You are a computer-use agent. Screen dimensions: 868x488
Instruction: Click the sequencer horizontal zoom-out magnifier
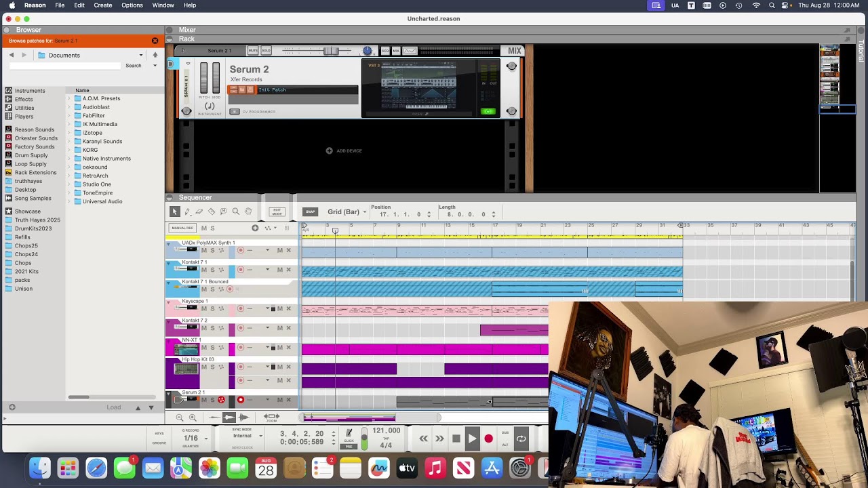(180, 418)
